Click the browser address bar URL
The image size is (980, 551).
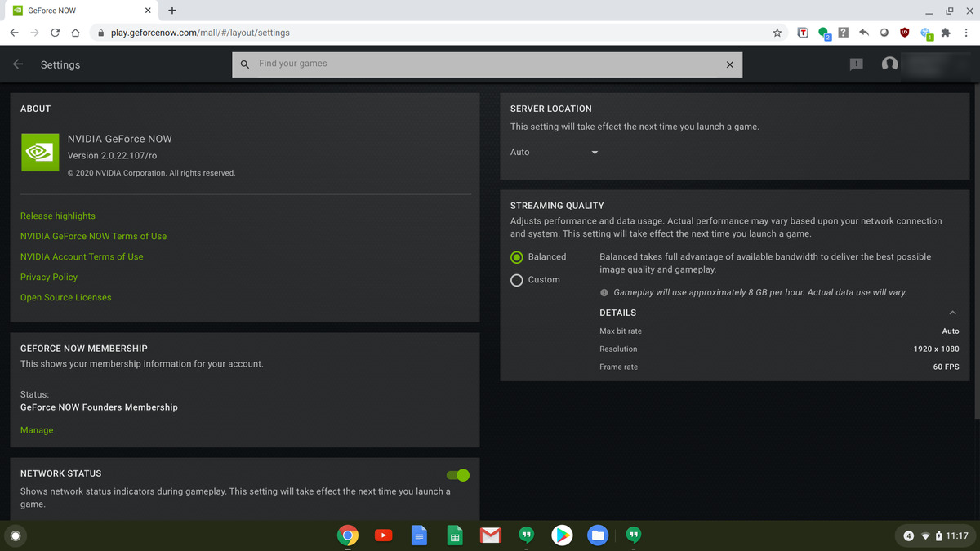click(200, 33)
